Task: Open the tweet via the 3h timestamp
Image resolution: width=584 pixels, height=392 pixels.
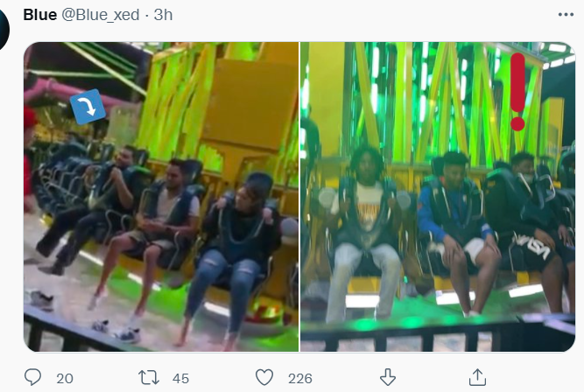Action: (x=163, y=16)
